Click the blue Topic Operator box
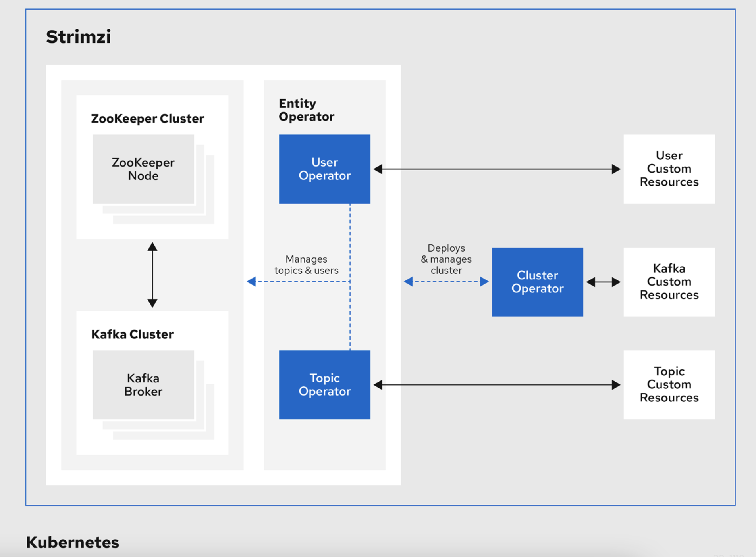The image size is (756, 557). coord(324,384)
